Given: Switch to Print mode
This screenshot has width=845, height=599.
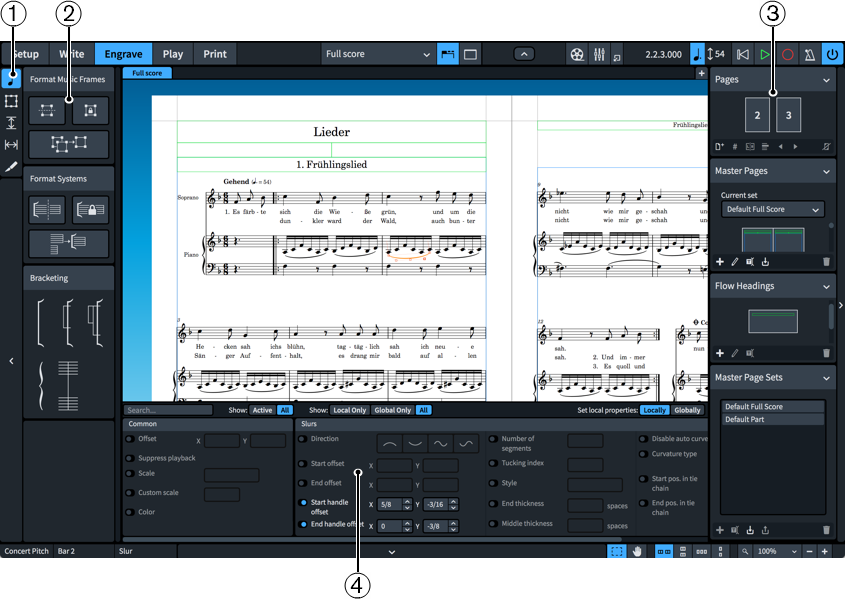Looking at the screenshot, I should 215,54.
